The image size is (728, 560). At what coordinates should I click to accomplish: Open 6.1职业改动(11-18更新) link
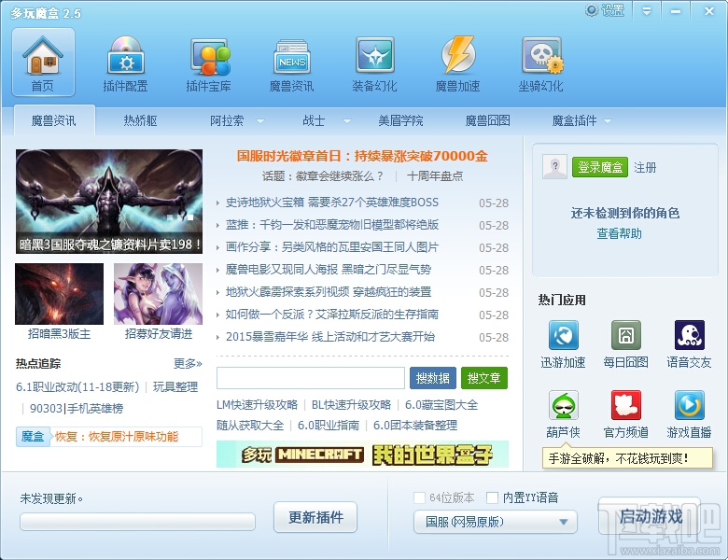[77, 386]
